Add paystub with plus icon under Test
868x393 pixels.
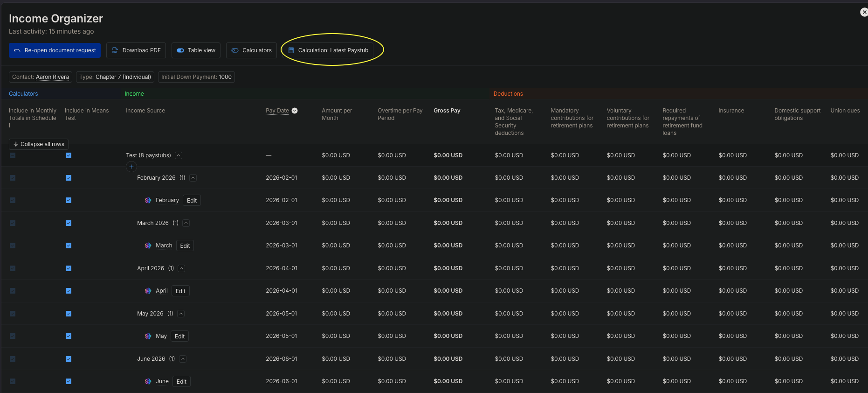coord(131,167)
